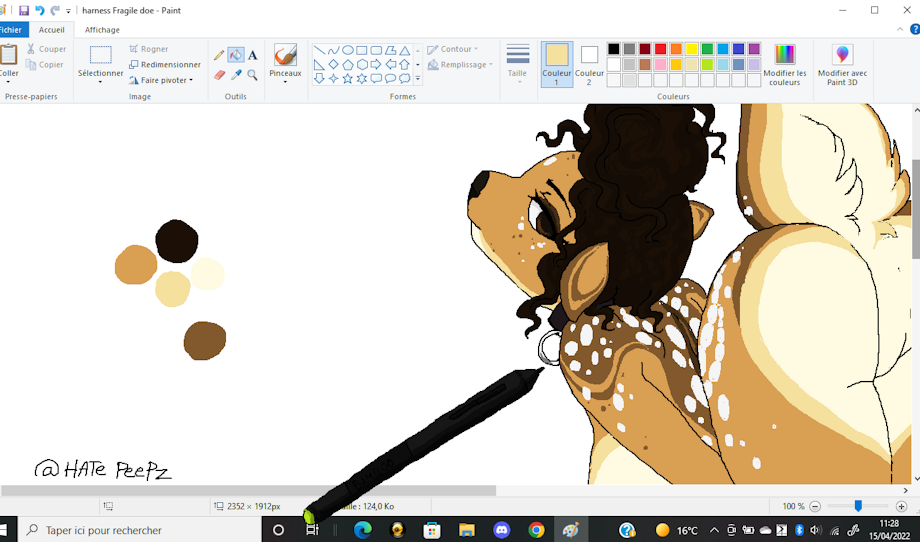Select the Text tool

coord(253,55)
